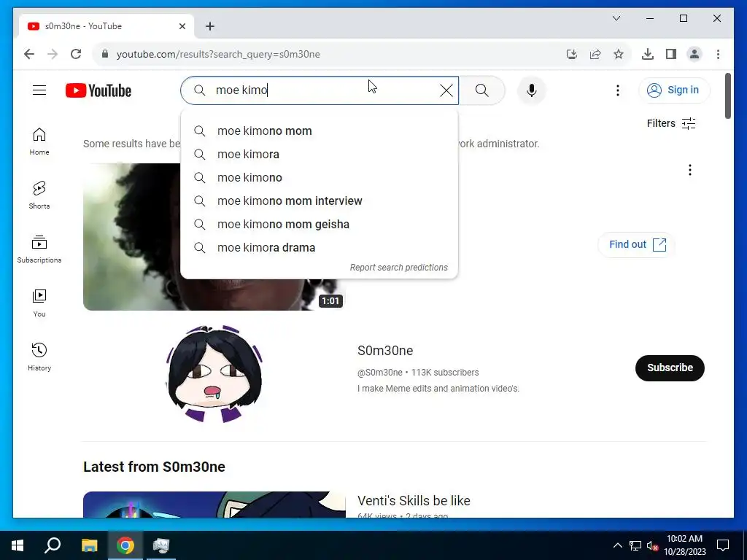The image size is (747, 560).
Task: Open the Chrome profile avatar
Action: [694, 54]
